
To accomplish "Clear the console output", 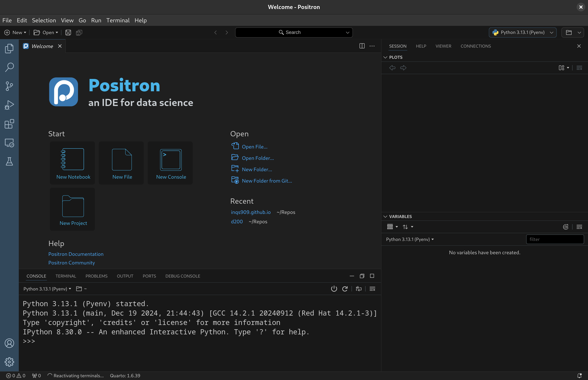I will pos(372,289).
